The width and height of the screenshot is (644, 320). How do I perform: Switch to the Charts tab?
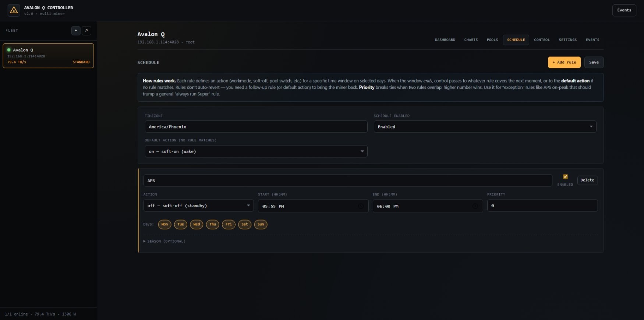tap(471, 40)
